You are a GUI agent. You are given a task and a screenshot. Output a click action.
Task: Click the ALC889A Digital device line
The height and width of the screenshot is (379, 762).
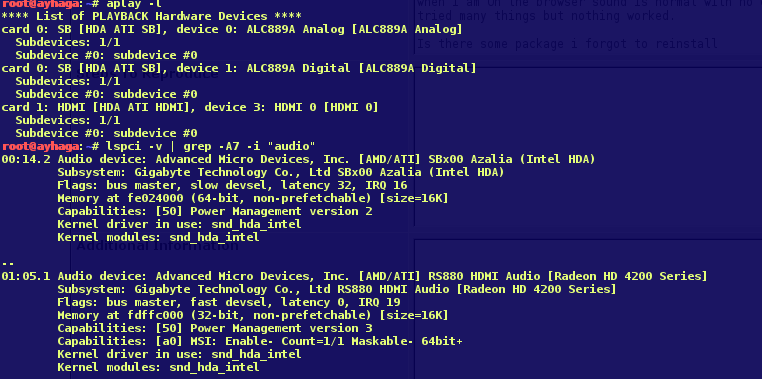[239, 69]
